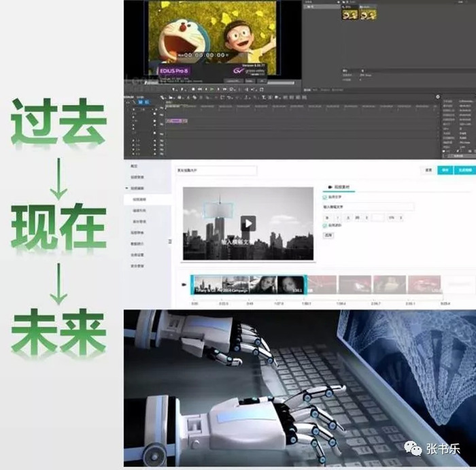Open the font size dropdown in the formatting row
Screen dimensions: 476x470
(x=360, y=218)
